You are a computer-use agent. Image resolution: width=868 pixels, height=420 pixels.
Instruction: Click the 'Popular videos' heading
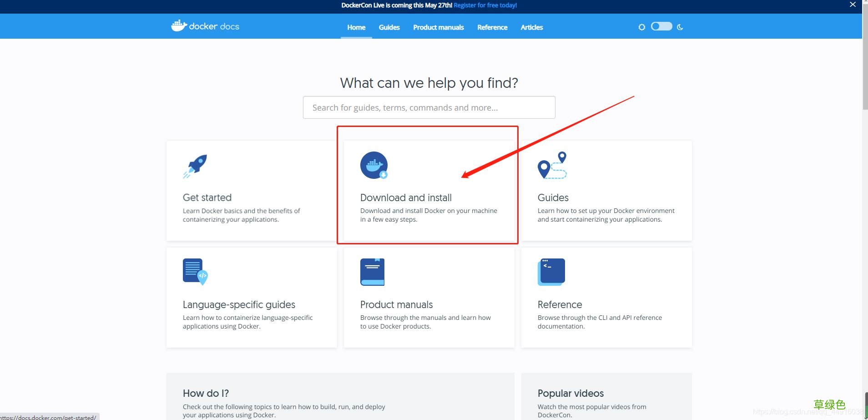click(570, 393)
